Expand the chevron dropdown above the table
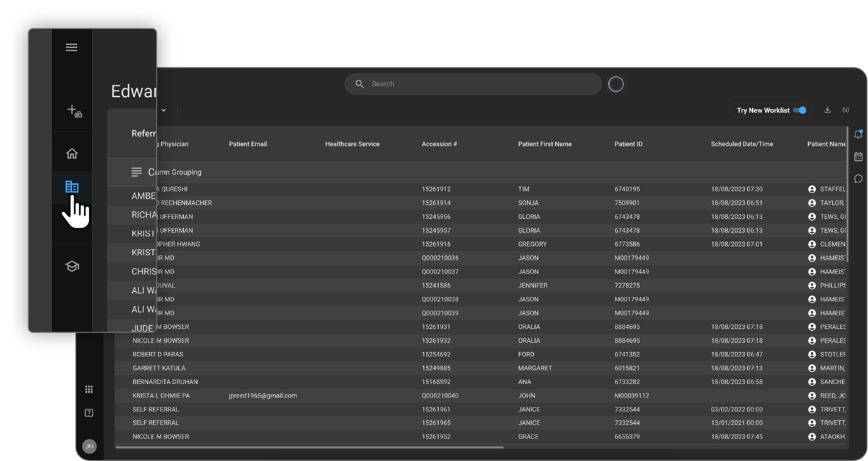 163,110
